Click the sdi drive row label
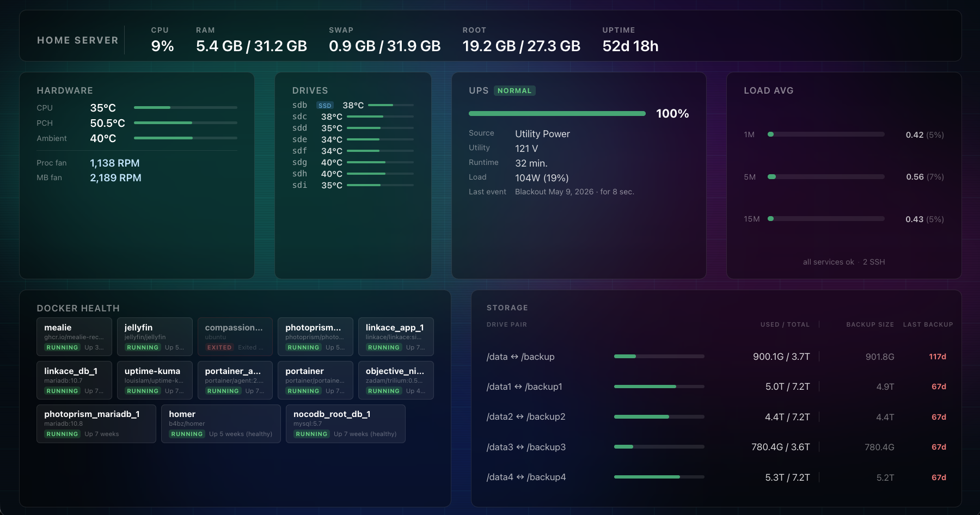Viewport: 980px width, 515px height. coord(299,185)
